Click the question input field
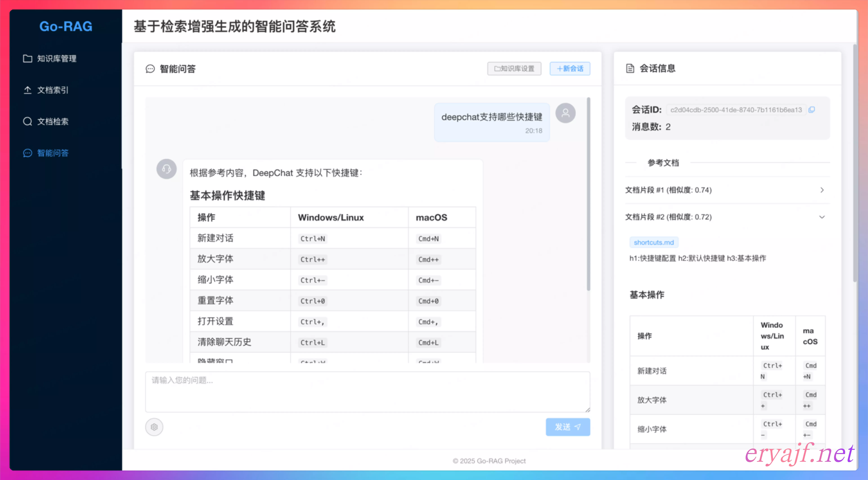The height and width of the screenshot is (480, 868). (x=368, y=392)
